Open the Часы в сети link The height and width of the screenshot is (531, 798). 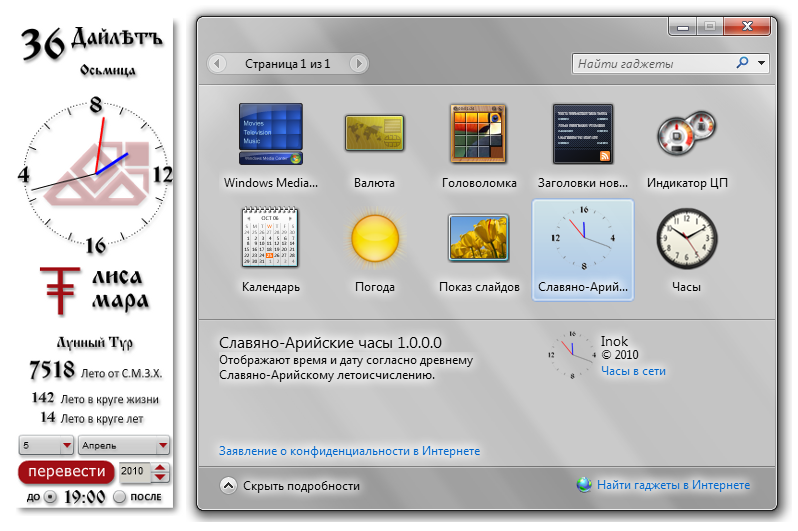coord(633,371)
